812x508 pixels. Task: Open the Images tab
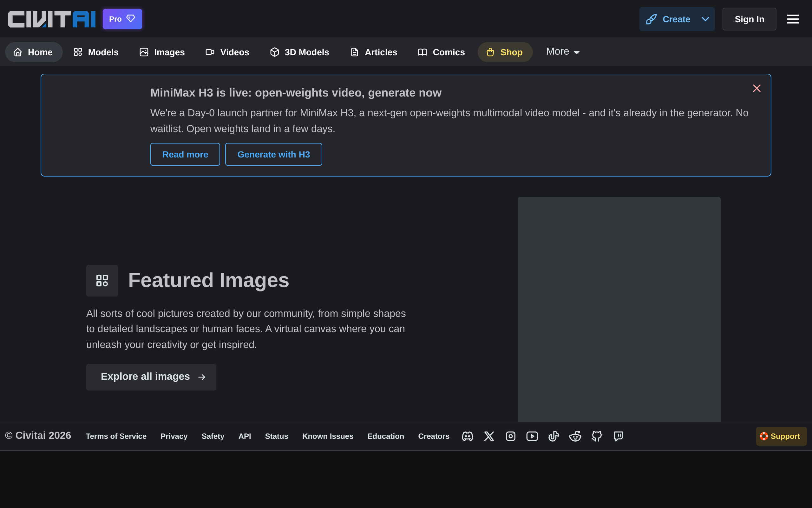coord(162,52)
